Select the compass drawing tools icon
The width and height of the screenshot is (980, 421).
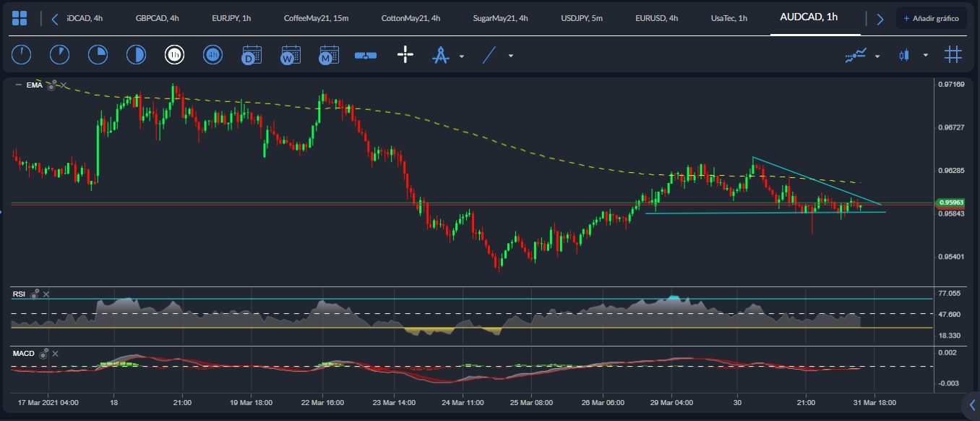point(440,55)
